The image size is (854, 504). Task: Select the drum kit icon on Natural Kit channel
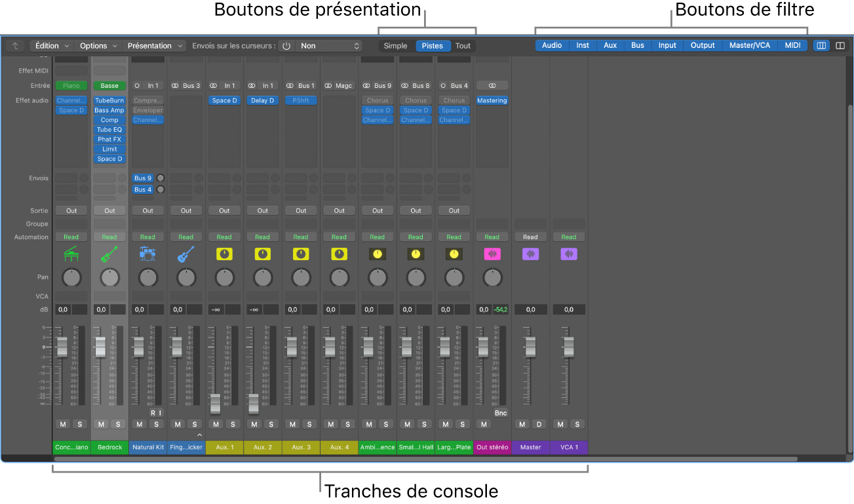(147, 254)
